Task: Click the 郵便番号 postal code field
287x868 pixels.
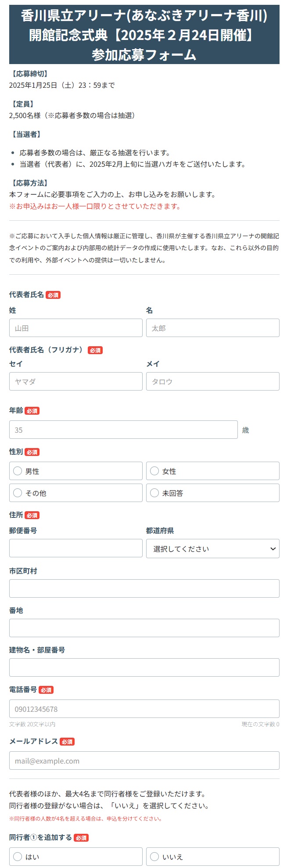Action: coord(76,548)
